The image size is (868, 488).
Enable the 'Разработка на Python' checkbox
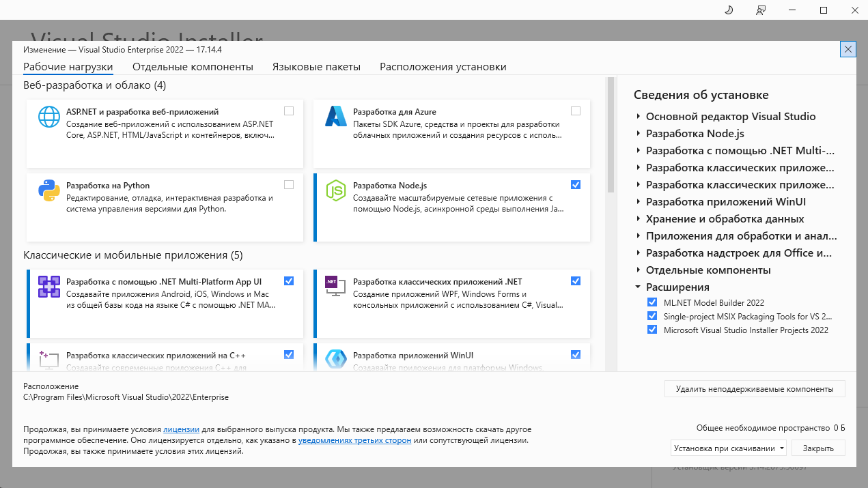[x=289, y=185]
